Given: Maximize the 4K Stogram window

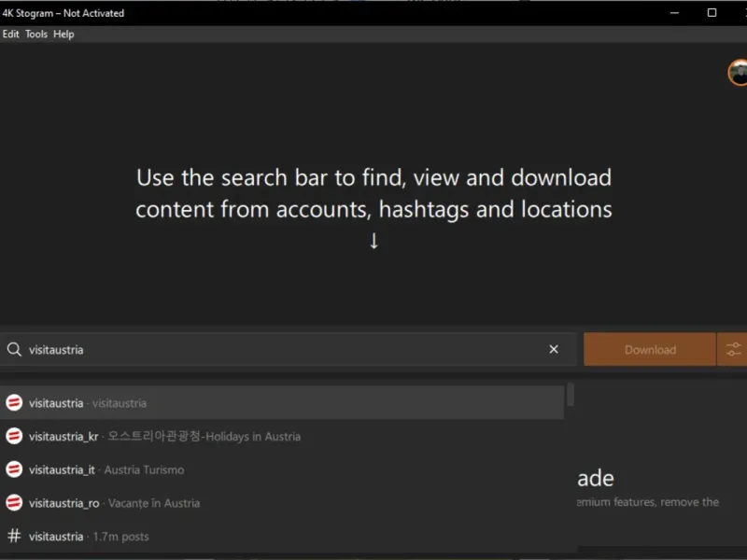Looking at the screenshot, I should [x=712, y=13].
